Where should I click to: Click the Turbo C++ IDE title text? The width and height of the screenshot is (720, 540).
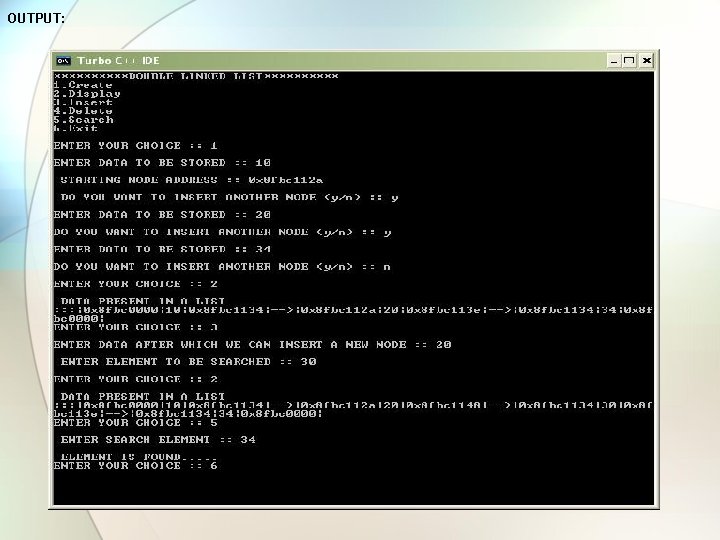pyautogui.click(x=118, y=61)
